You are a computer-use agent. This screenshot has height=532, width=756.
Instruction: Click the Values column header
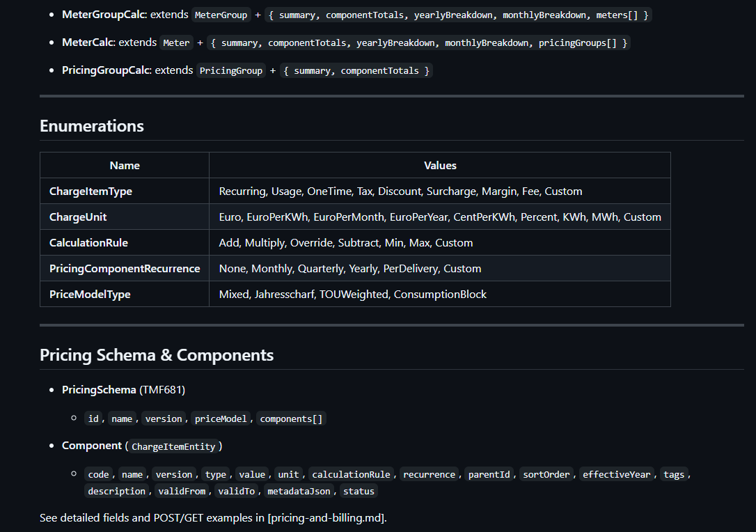click(440, 166)
